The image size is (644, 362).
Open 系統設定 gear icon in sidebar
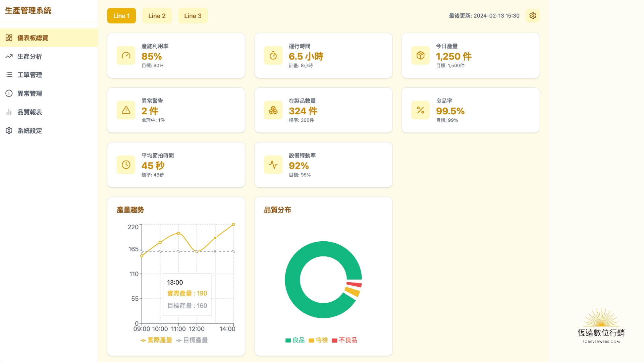pyautogui.click(x=9, y=131)
